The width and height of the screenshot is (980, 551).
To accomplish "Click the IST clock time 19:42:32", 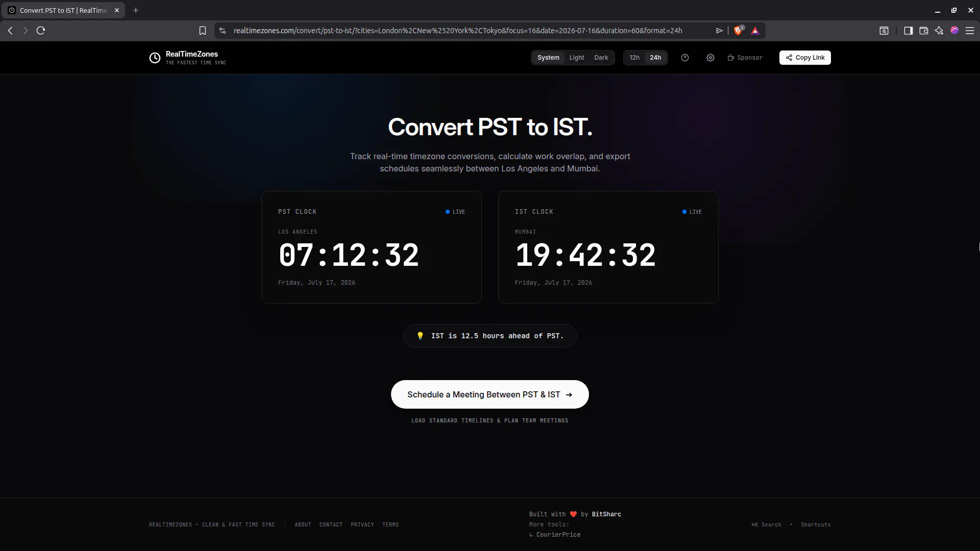I will 585,255.
